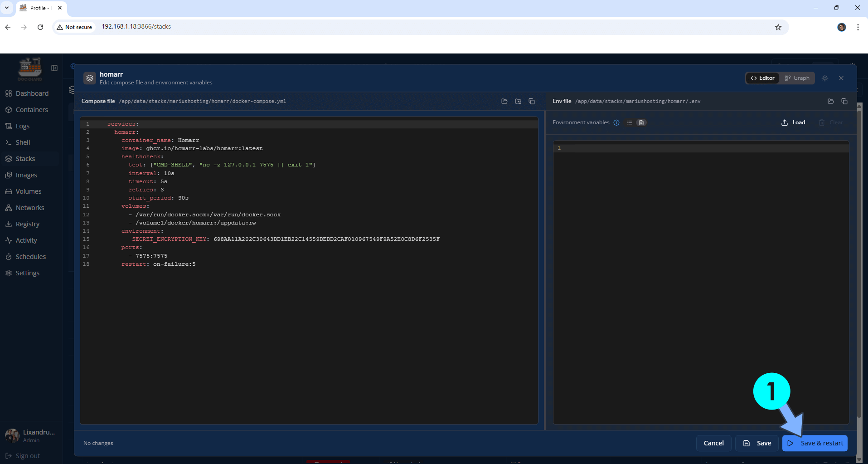Toggle the editor light/dark theme

[x=825, y=78]
